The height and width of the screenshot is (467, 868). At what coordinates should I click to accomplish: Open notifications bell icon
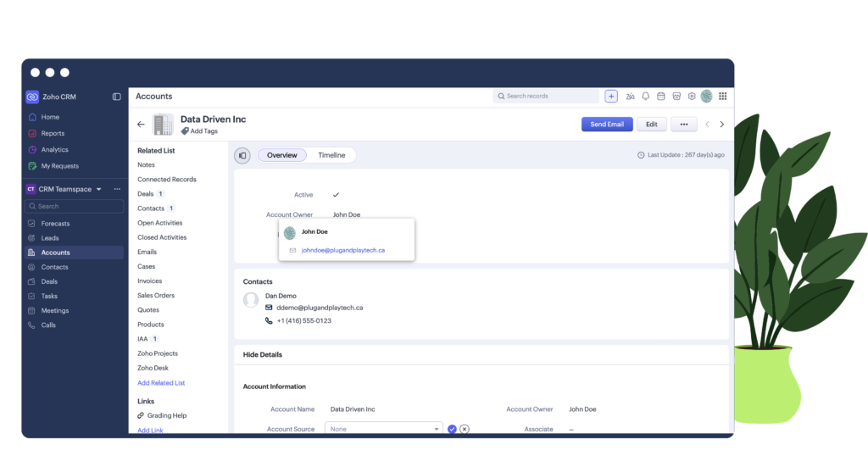(x=645, y=97)
